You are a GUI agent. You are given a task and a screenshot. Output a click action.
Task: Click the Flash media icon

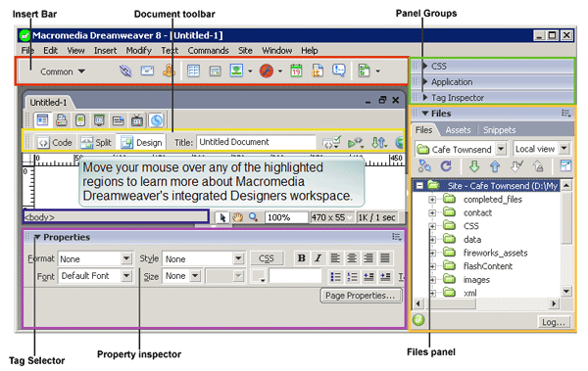[267, 70]
